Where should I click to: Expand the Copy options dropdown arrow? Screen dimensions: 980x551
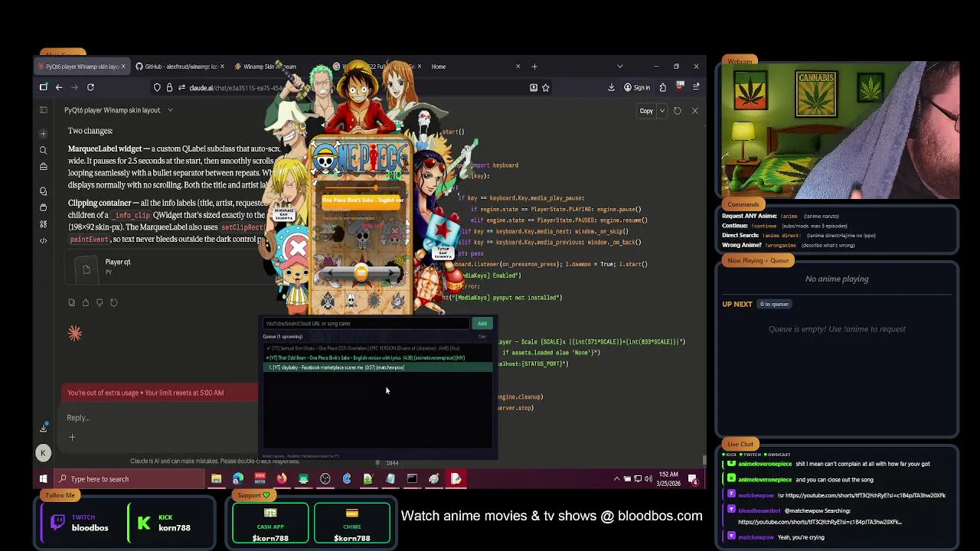pos(662,111)
